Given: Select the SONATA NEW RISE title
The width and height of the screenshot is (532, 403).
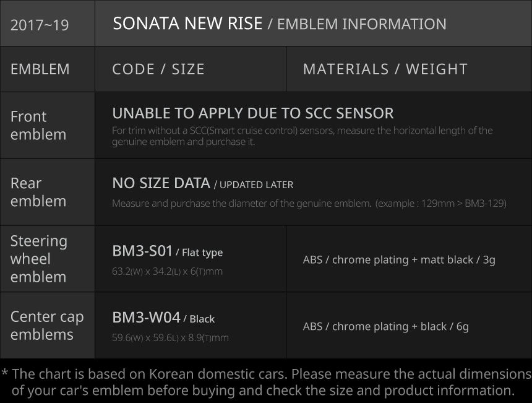Looking at the screenshot, I should [x=187, y=24].
